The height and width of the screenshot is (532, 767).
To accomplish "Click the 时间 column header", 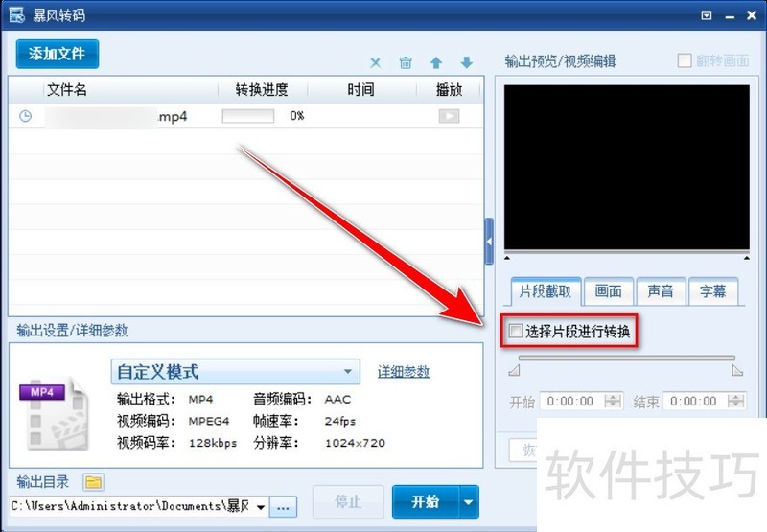I will (x=361, y=90).
